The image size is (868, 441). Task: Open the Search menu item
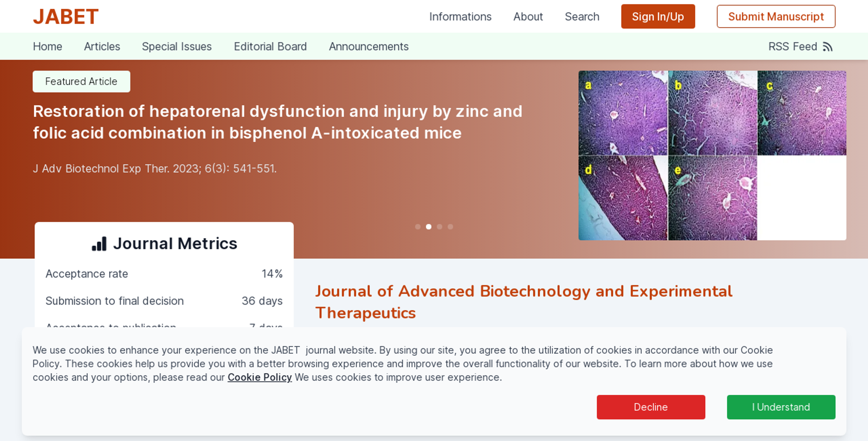582,17
